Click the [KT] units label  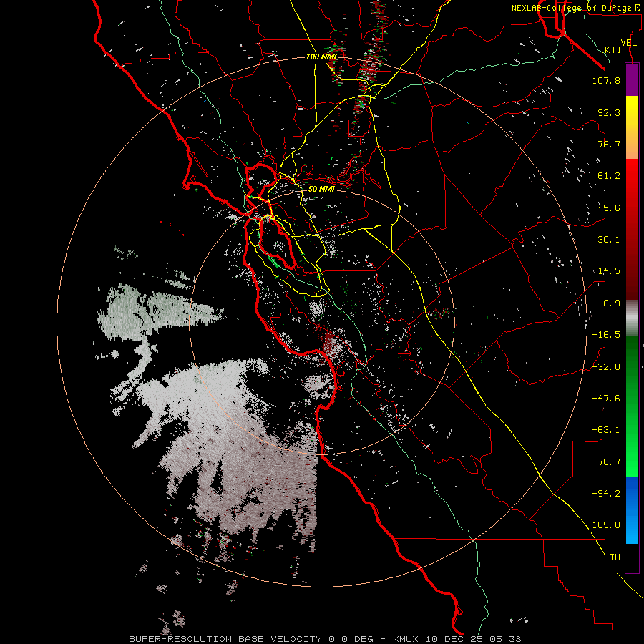[611, 49]
